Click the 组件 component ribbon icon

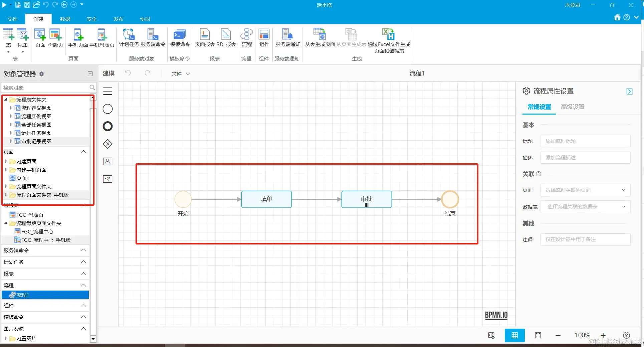(264, 34)
